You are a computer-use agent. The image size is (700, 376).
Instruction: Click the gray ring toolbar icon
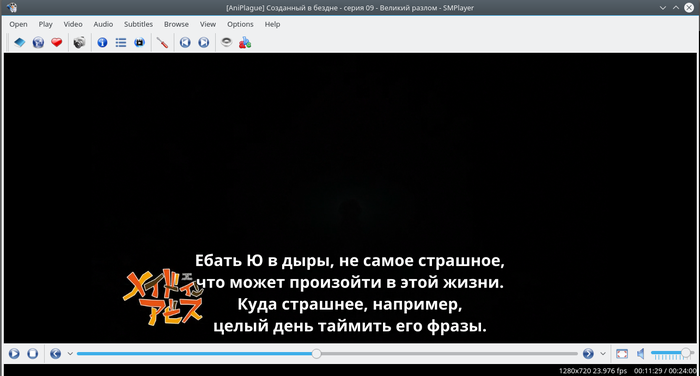[226, 42]
